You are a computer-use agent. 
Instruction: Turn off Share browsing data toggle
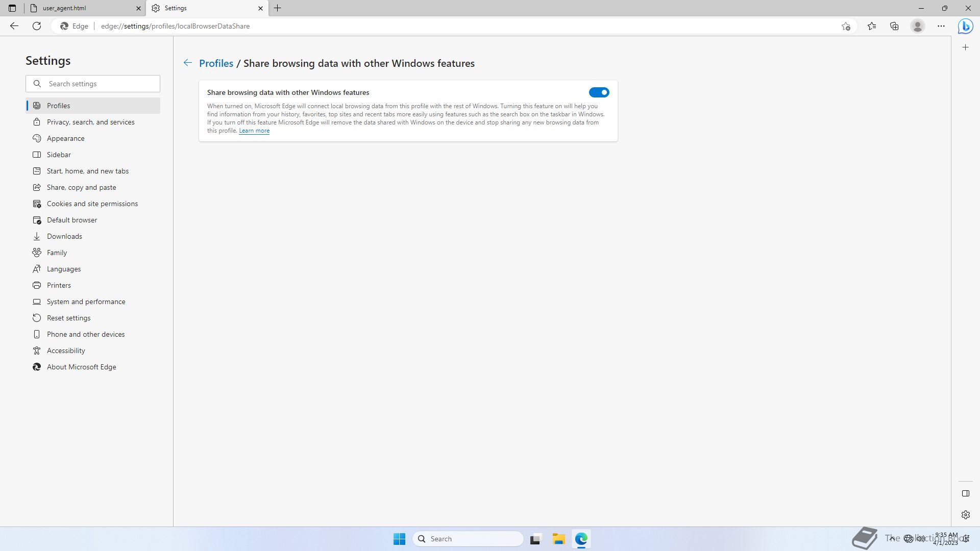(x=599, y=92)
